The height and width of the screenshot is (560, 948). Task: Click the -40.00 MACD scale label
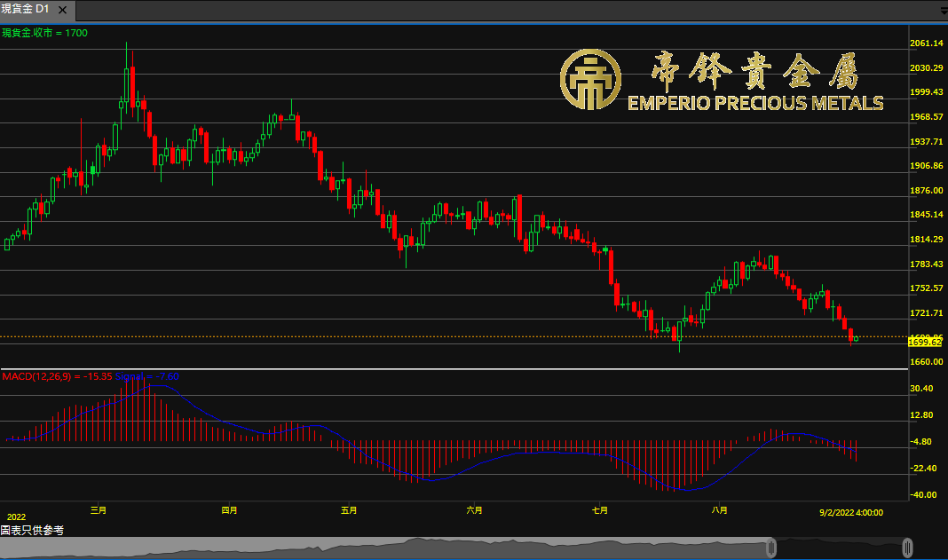[x=921, y=495]
